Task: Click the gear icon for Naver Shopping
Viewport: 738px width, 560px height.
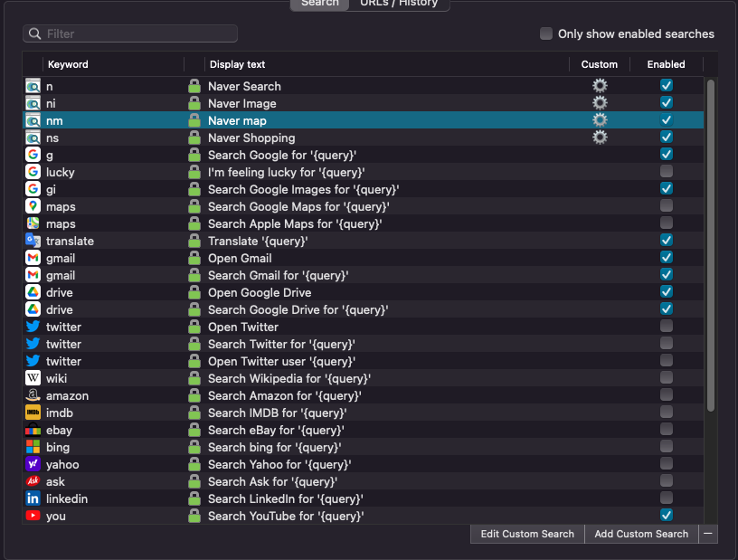Action: coord(600,138)
